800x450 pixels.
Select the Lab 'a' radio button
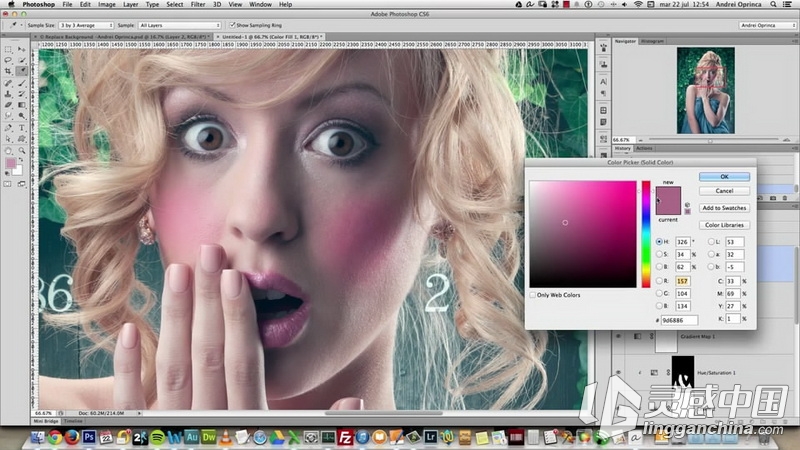pyautogui.click(x=711, y=254)
